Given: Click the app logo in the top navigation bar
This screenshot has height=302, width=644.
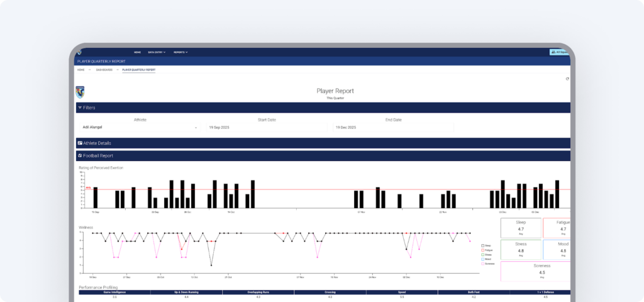Looking at the screenshot, I should pyautogui.click(x=80, y=52).
